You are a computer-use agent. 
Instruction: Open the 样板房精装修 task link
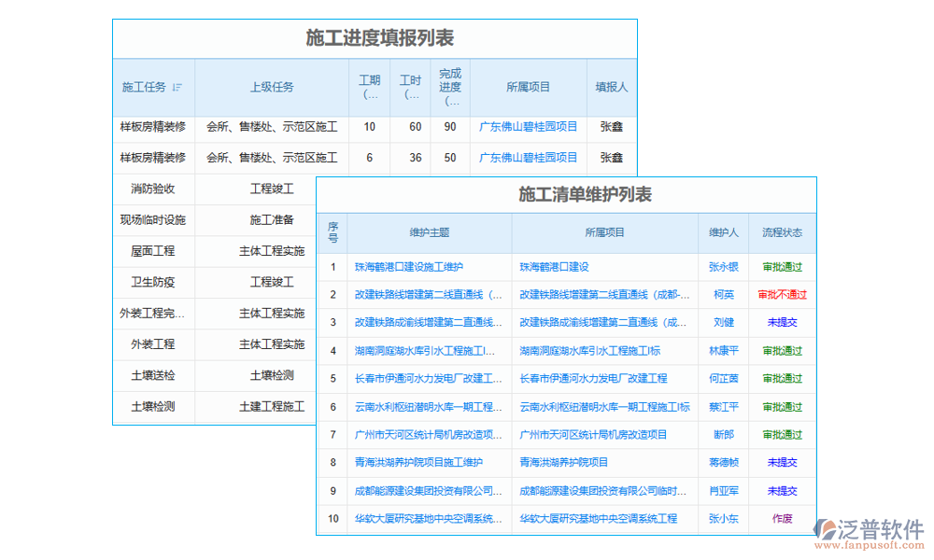coord(152,127)
